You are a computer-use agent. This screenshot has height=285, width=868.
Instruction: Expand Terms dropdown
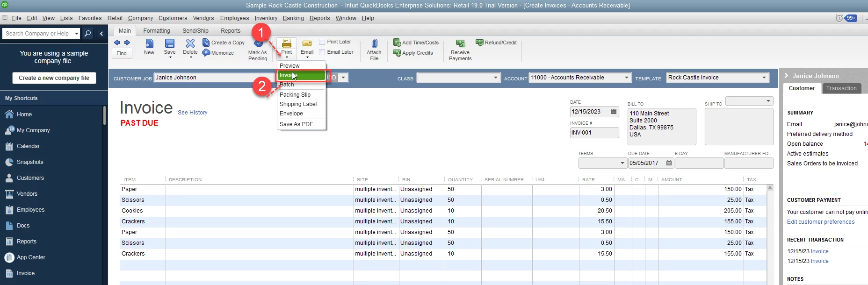click(622, 163)
